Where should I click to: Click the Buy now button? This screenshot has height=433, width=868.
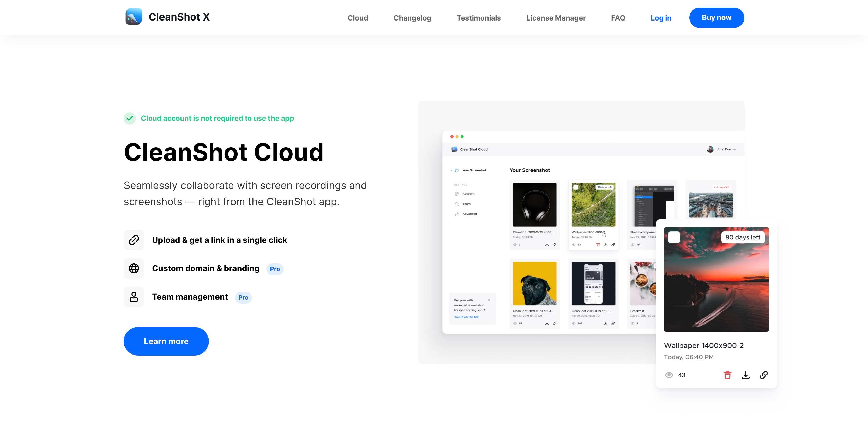(716, 17)
